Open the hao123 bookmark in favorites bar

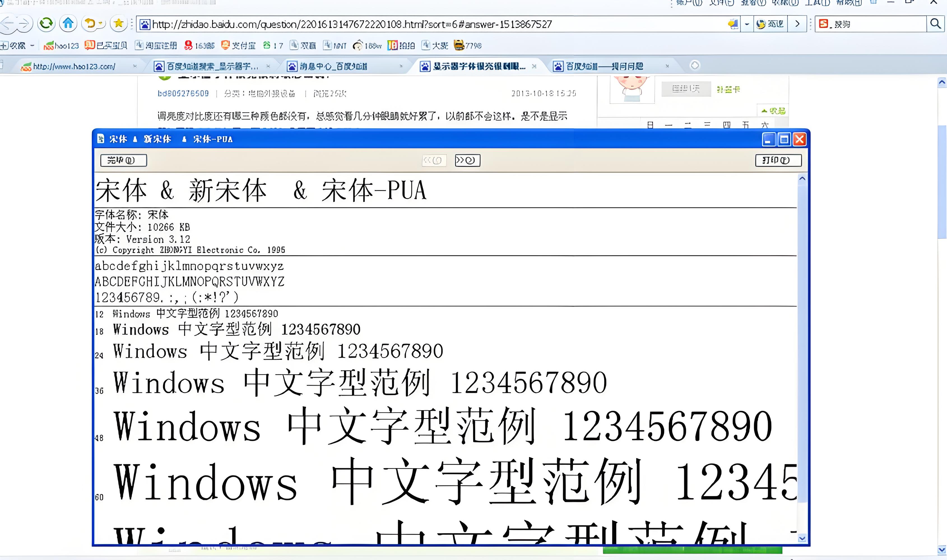click(61, 46)
